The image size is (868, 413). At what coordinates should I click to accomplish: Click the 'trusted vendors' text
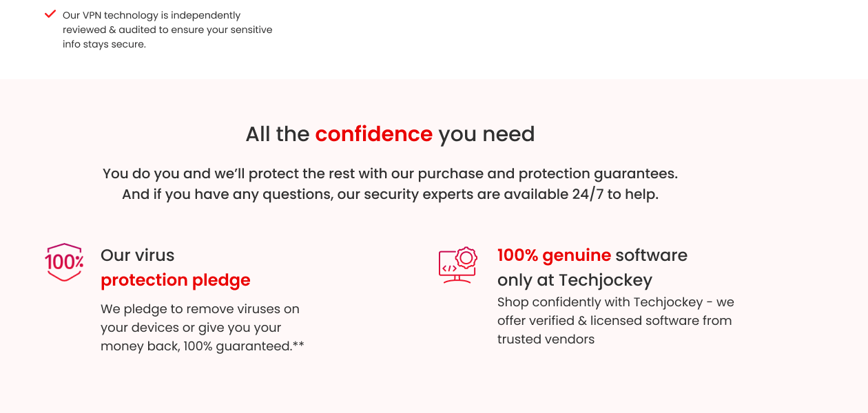(546, 339)
